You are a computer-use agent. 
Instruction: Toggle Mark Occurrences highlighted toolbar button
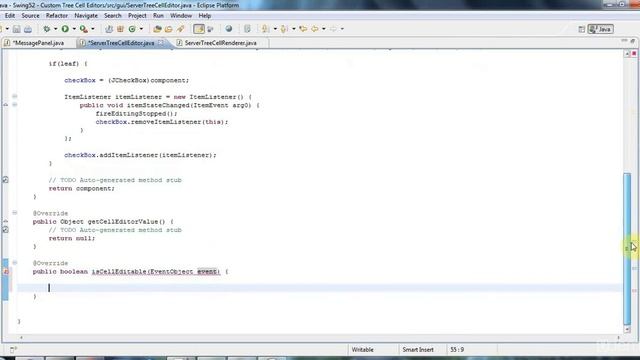point(199,29)
